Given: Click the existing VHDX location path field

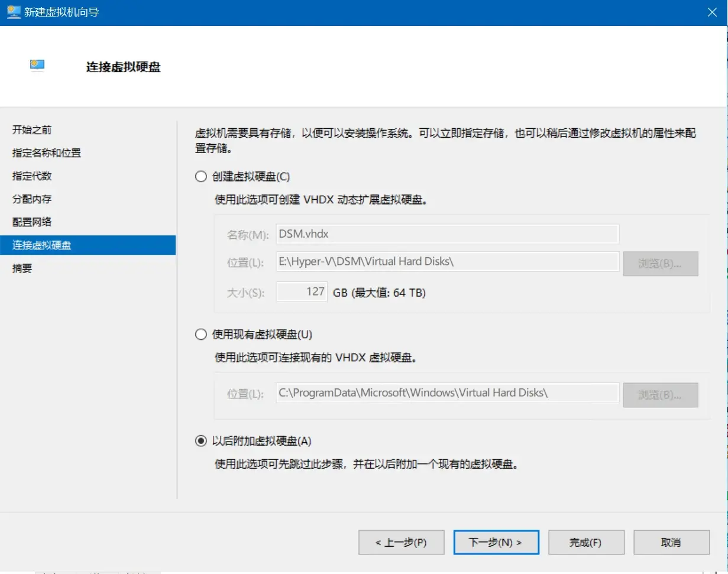Looking at the screenshot, I should (447, 393).
